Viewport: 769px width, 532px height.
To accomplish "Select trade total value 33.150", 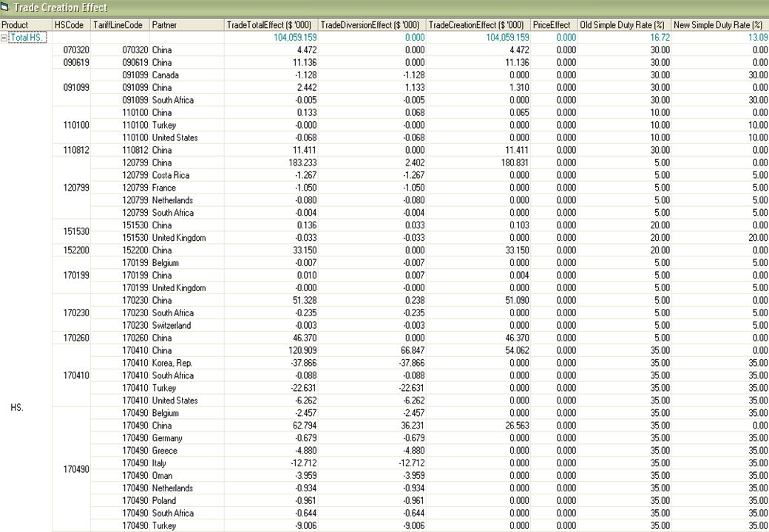I will [x=304, y=250].
